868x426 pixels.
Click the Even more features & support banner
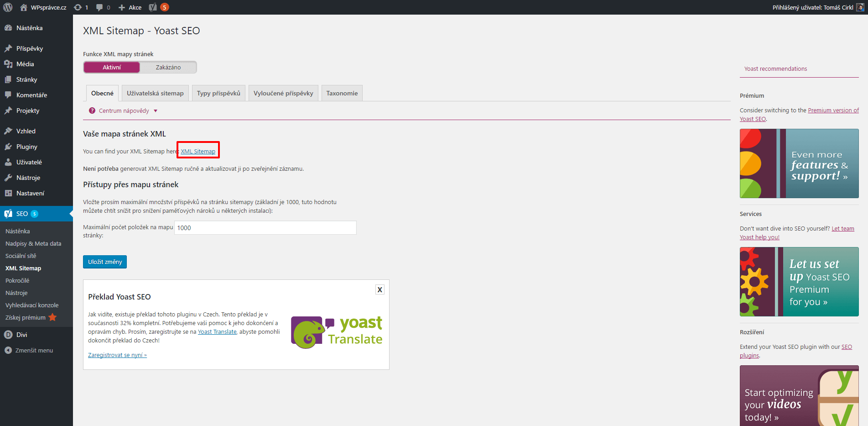coord(799,163)
